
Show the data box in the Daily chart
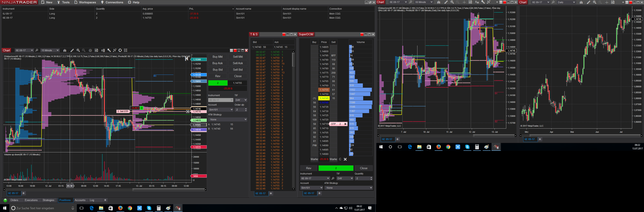coord(613,2)
